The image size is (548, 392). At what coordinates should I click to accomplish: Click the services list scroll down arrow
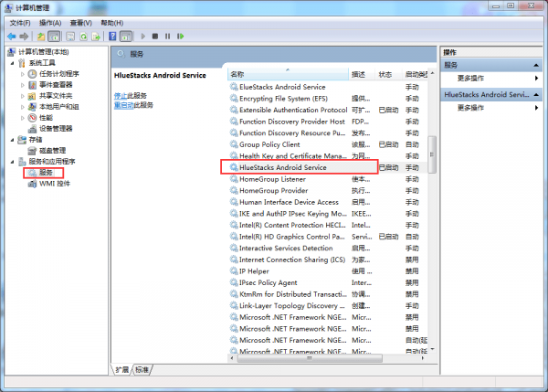point(433,349)
